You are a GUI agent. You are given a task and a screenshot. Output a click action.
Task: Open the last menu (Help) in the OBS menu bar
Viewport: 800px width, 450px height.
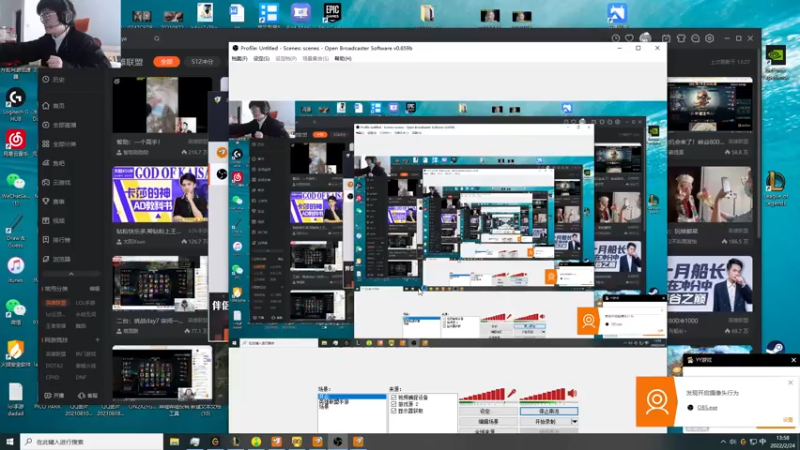point(343,59)
